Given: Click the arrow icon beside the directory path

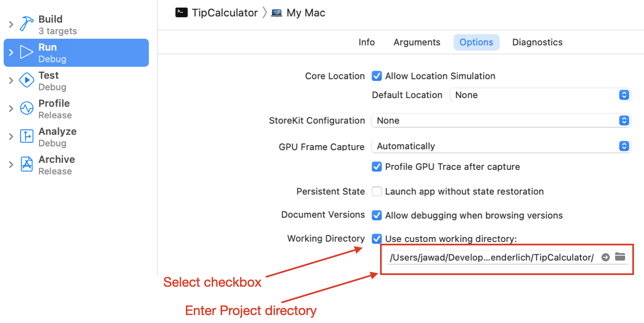Looking at the screenshot, I should tap(605, 257).
